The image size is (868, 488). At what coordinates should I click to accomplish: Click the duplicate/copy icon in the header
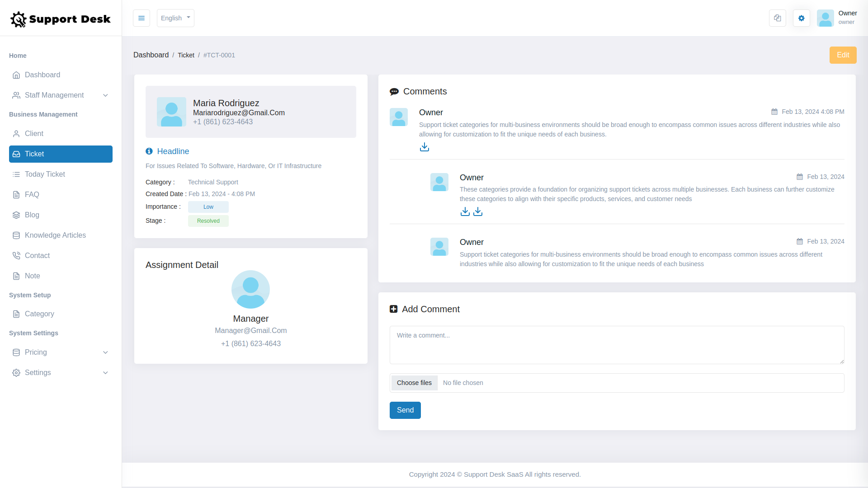(777, 18)
